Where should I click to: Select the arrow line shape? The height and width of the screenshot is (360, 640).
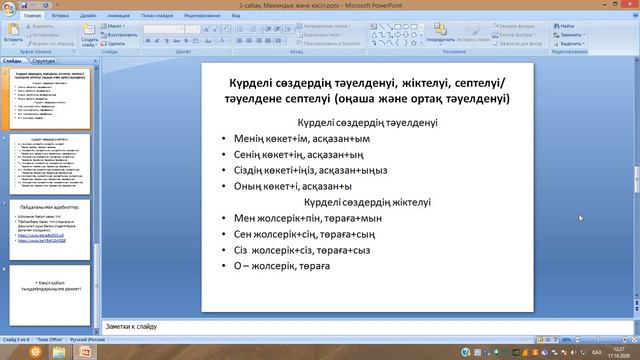(x=390, y=27)
